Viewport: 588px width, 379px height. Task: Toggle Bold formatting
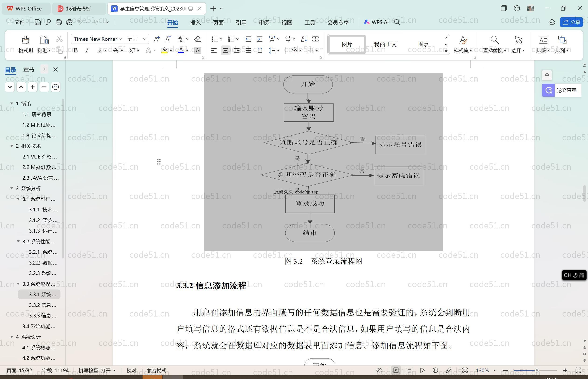[x=76, y=50]
